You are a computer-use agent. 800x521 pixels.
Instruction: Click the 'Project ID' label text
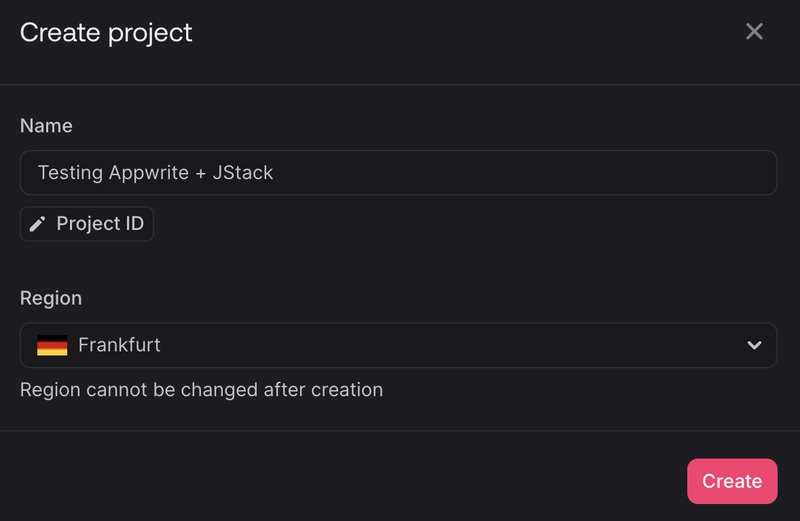pyautogui.click(x=100, y=224)
